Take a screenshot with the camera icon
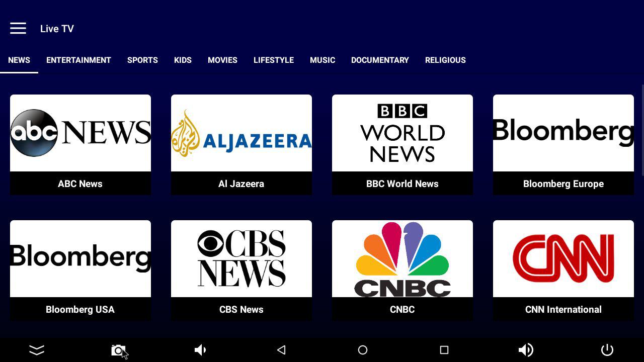 coord(118,350)
